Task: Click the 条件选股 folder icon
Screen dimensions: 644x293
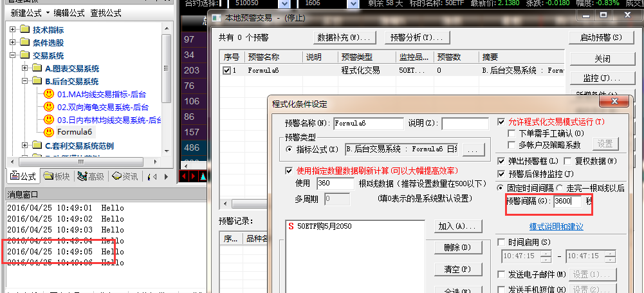Action: click(x=24, y=43)
